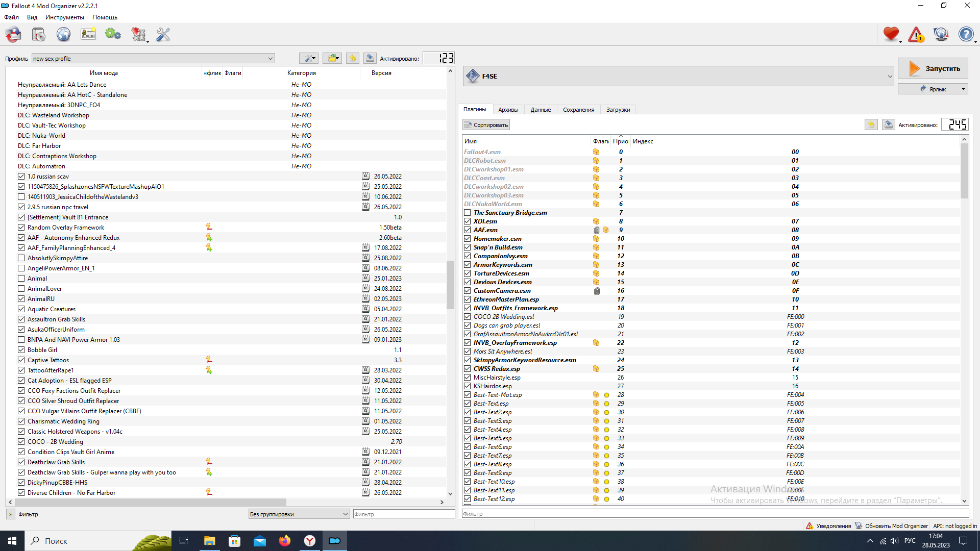Expand the F4SE executable dropdown

[890, 77]
